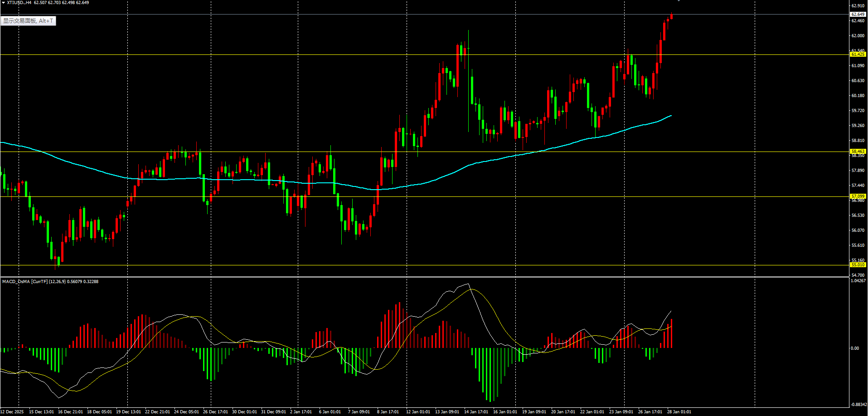Click the yellow 58.463 price tag
Viewport: 868px width, 416px height.
[858, 152]
